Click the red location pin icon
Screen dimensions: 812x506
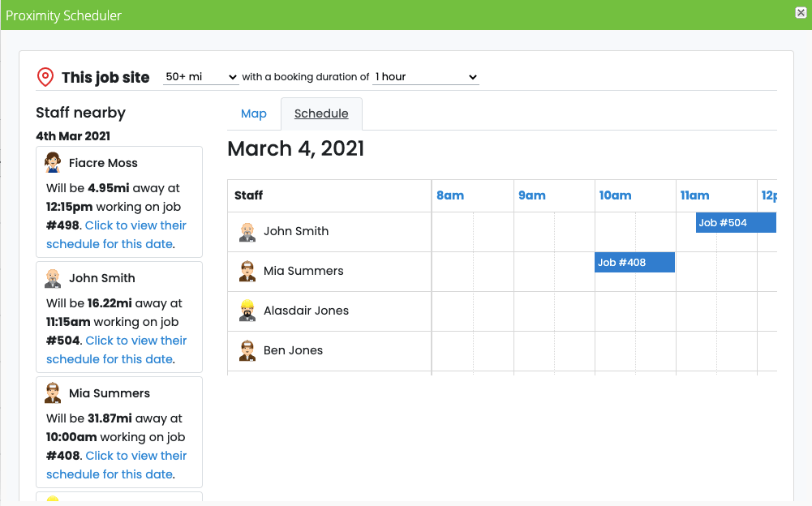click(45, 77)
